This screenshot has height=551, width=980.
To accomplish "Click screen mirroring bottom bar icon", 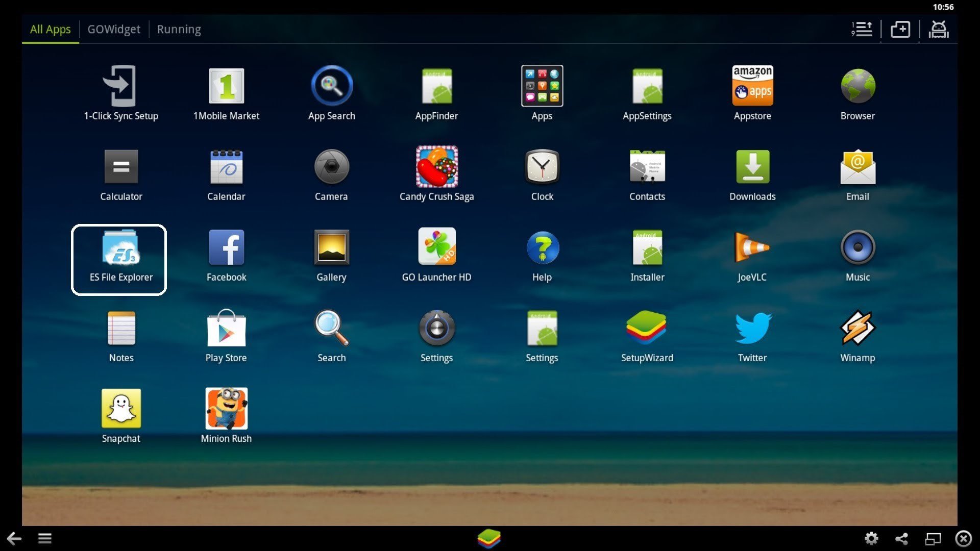I will pyautogui.click(x=932, y=538).
